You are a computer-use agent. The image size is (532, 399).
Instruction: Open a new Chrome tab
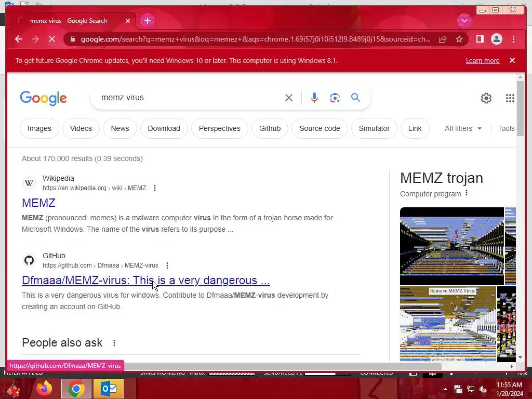(x=147, y=21)
